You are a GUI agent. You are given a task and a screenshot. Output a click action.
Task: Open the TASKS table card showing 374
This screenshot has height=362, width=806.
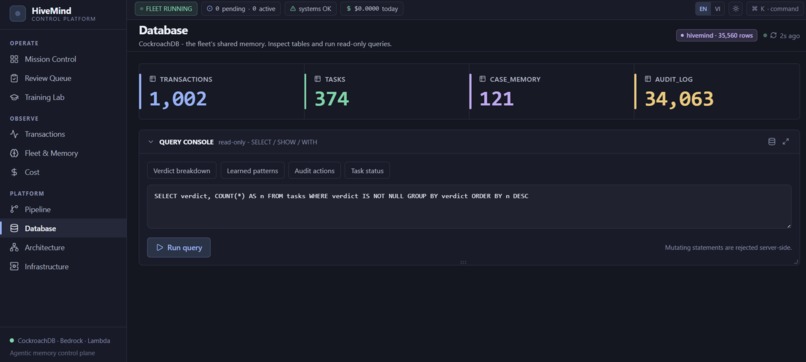[387, 92]
